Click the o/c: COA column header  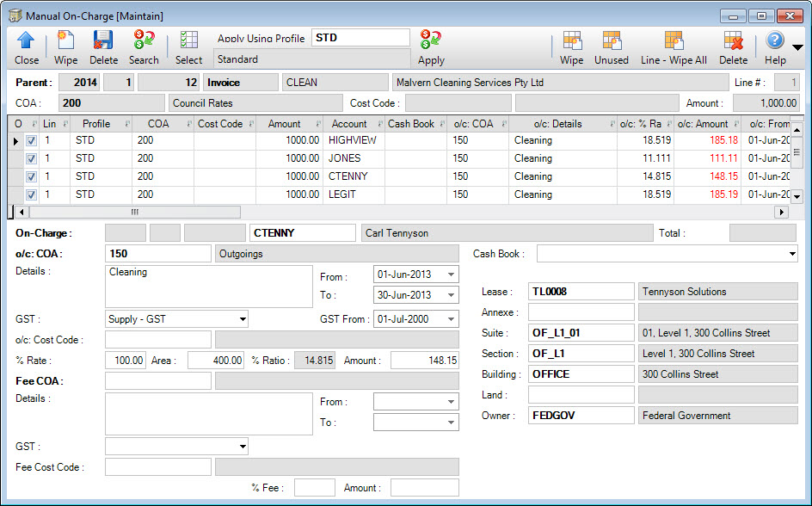click(x=478, y=124)
